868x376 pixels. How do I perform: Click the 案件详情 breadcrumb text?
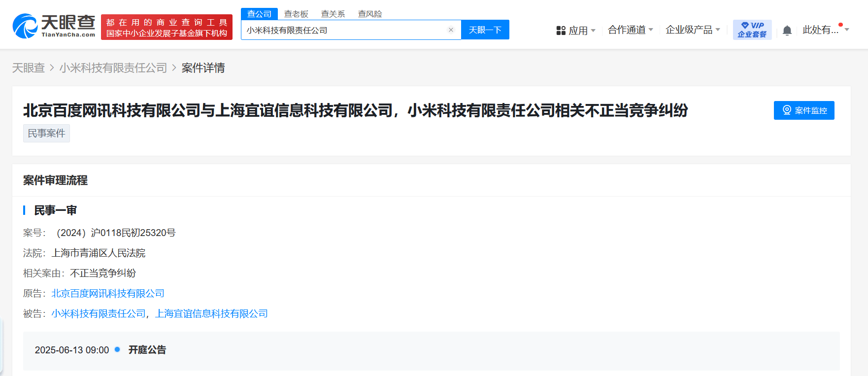[x=203, y=68]
